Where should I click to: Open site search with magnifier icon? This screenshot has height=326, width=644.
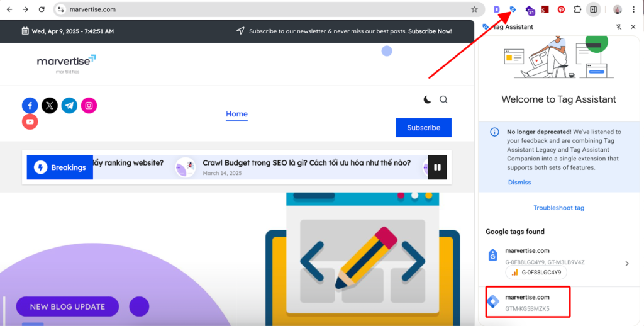pyautogui.click(x=443, y=99)
